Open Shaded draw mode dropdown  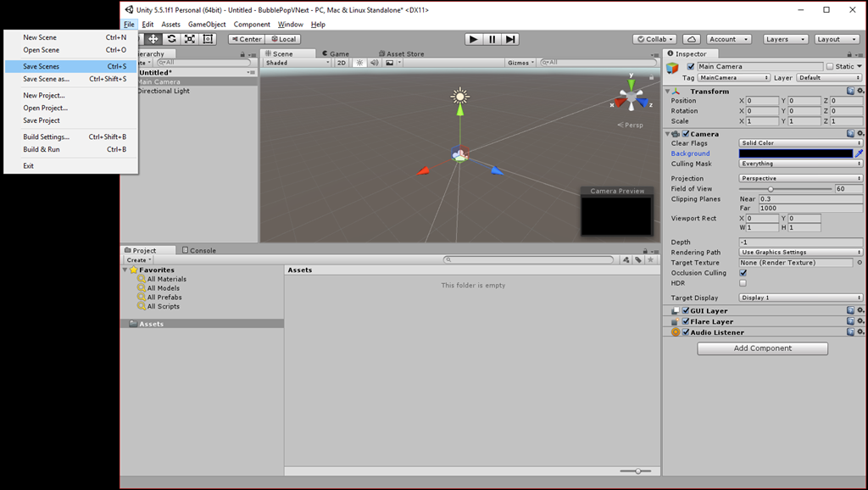pos(298,63)
